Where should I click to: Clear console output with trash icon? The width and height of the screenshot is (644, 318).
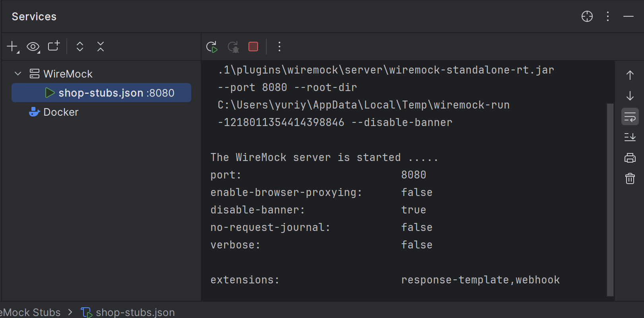pyautogui.click(x=630, y=178)
